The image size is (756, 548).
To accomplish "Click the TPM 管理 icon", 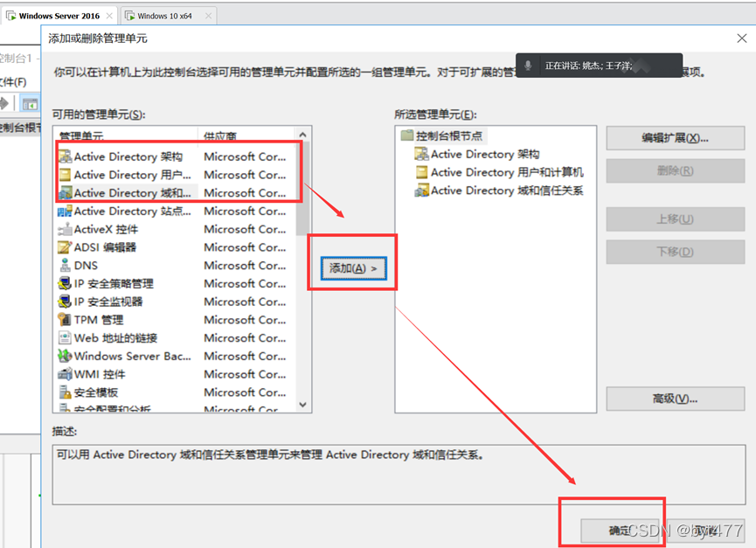I will (65, 320).
